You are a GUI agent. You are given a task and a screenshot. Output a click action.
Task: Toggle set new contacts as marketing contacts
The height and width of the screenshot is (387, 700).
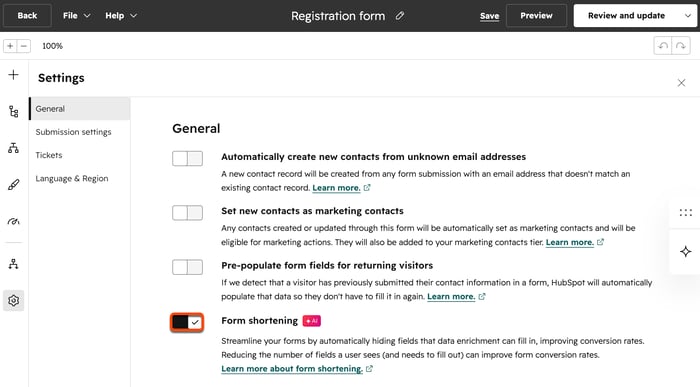click(x=188, y=213)
